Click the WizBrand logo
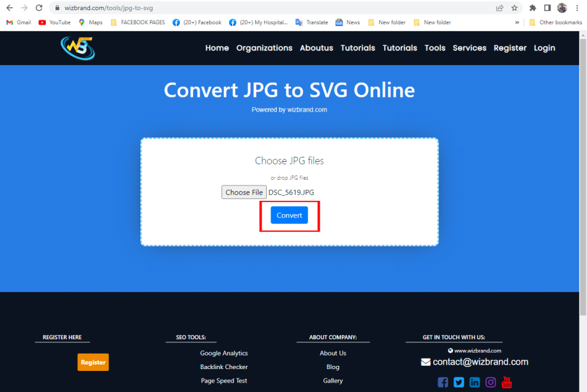 (77, 48)
